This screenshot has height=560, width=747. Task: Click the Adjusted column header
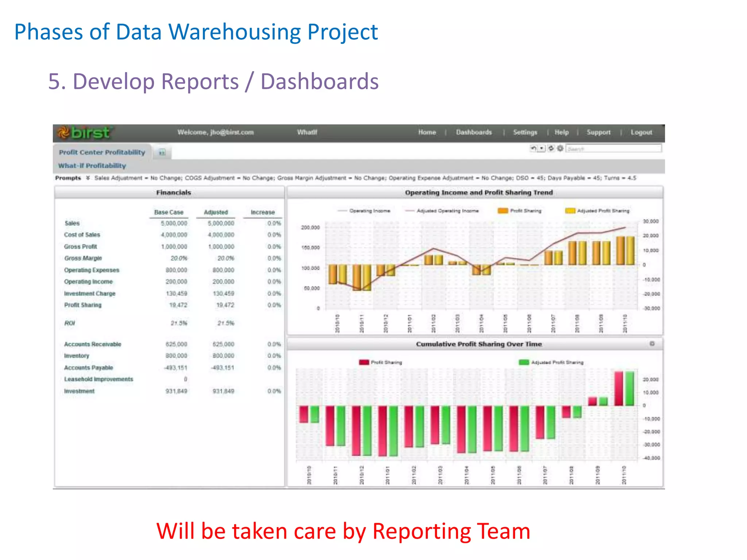pyautogui.click(x=216, y=212)
